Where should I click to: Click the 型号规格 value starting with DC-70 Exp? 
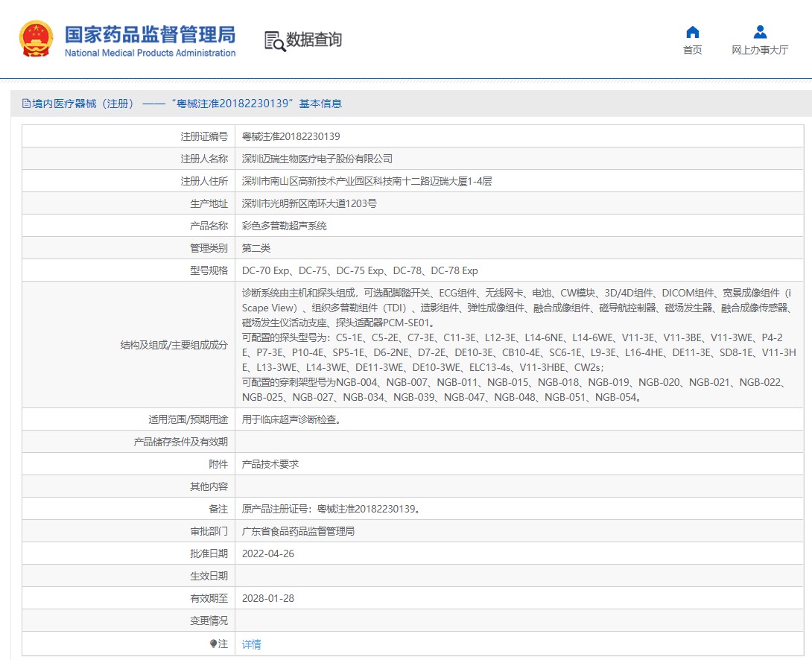click(360, 270)
